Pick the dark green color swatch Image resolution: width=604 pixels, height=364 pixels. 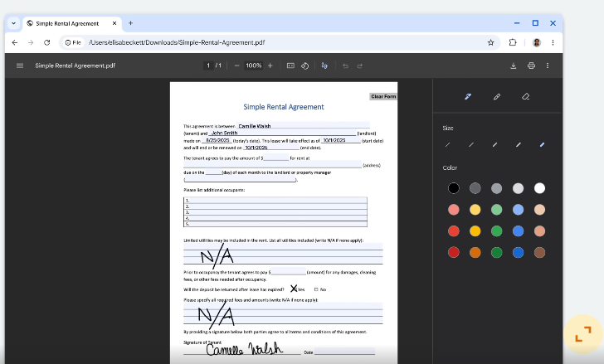(x=496, y=253)
